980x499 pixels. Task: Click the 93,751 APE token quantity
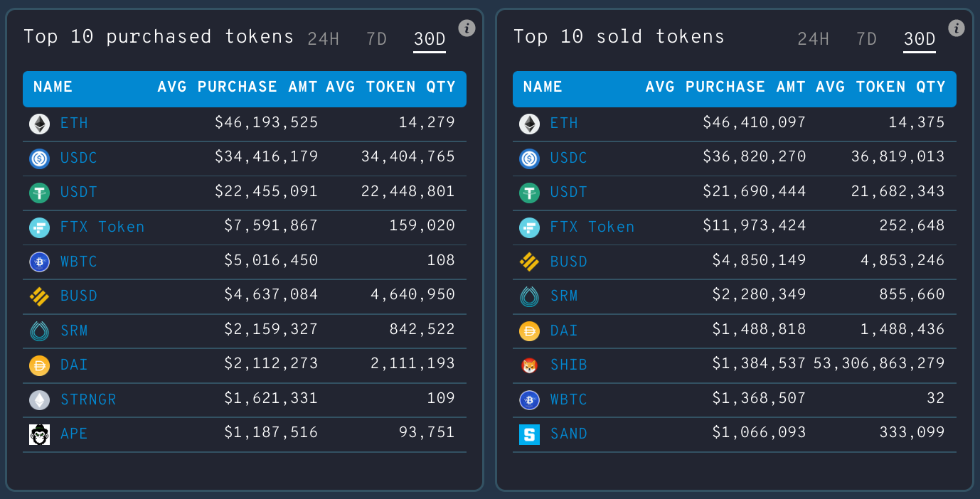click(x=427, y=434)
